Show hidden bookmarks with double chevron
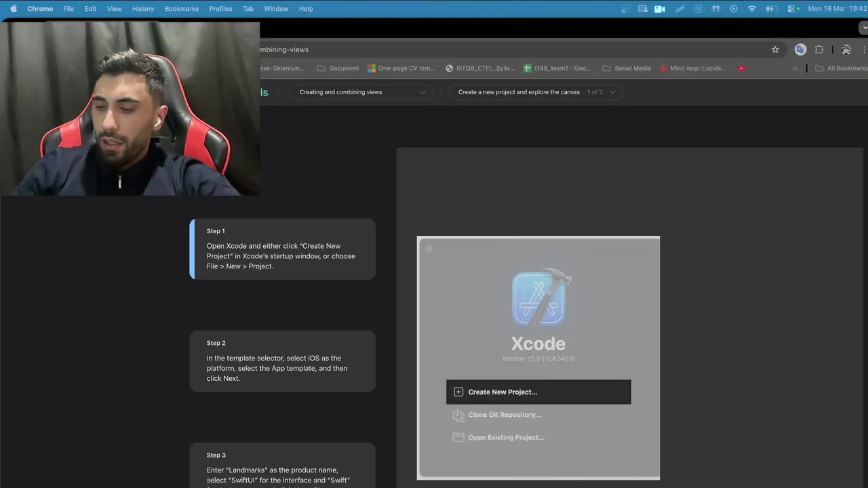This screenshot has height=488, width=868. (x=795, y=68)
